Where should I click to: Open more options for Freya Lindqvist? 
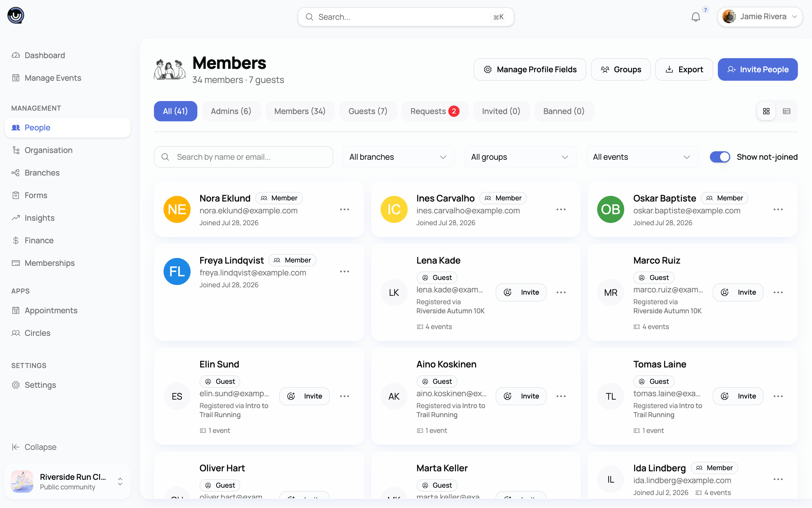pos(344,271)
